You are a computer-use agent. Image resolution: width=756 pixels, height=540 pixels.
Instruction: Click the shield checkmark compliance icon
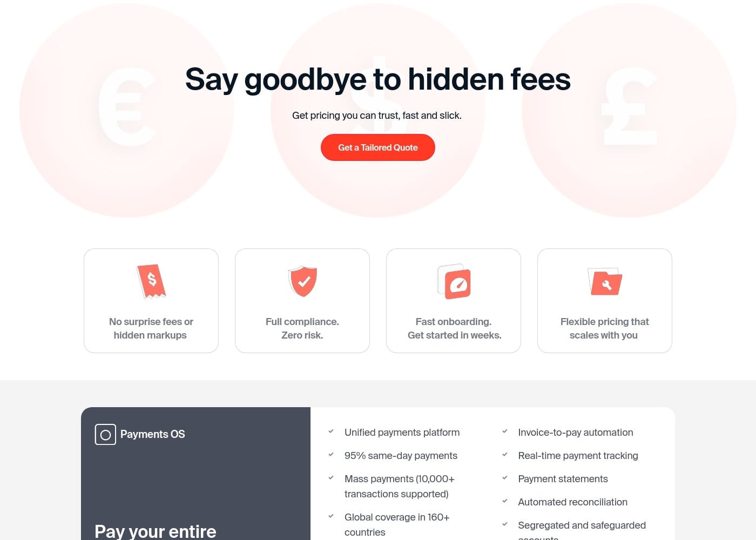(x=302, y=281)
